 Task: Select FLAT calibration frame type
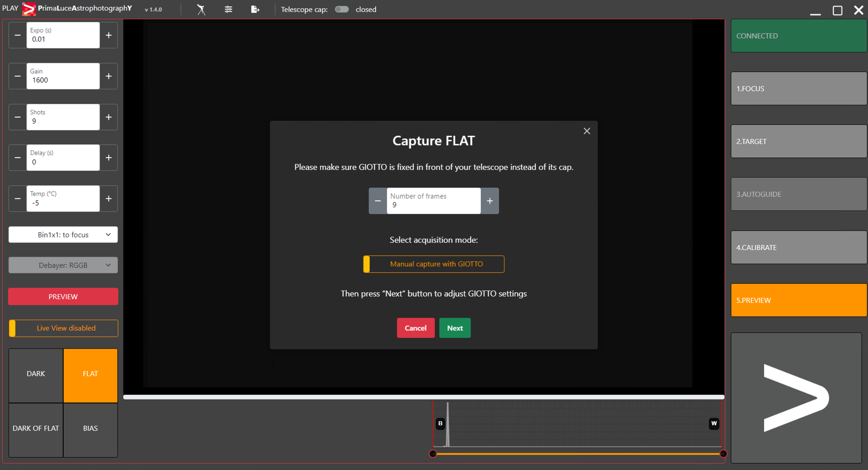[x=90, y=375]
